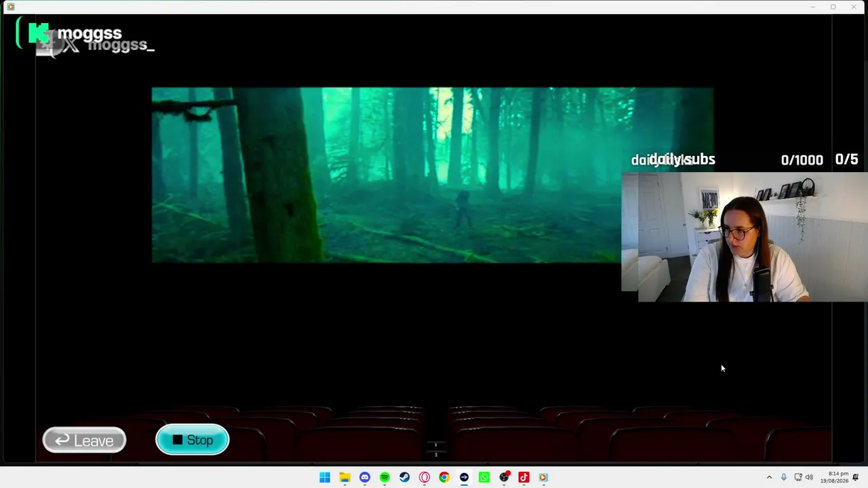Open WhatsApp from the taskbar
Screen dimensions: 868x488
(x=484, y=477)
